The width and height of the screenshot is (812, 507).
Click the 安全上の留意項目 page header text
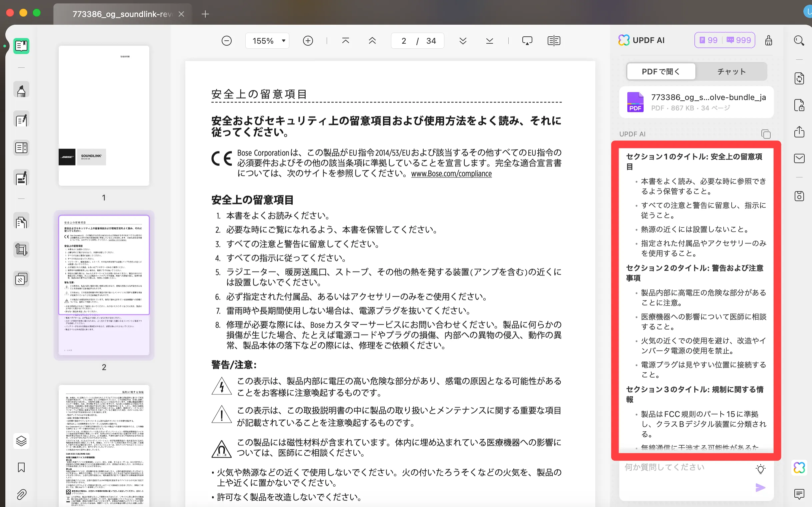tap(259, 94)
